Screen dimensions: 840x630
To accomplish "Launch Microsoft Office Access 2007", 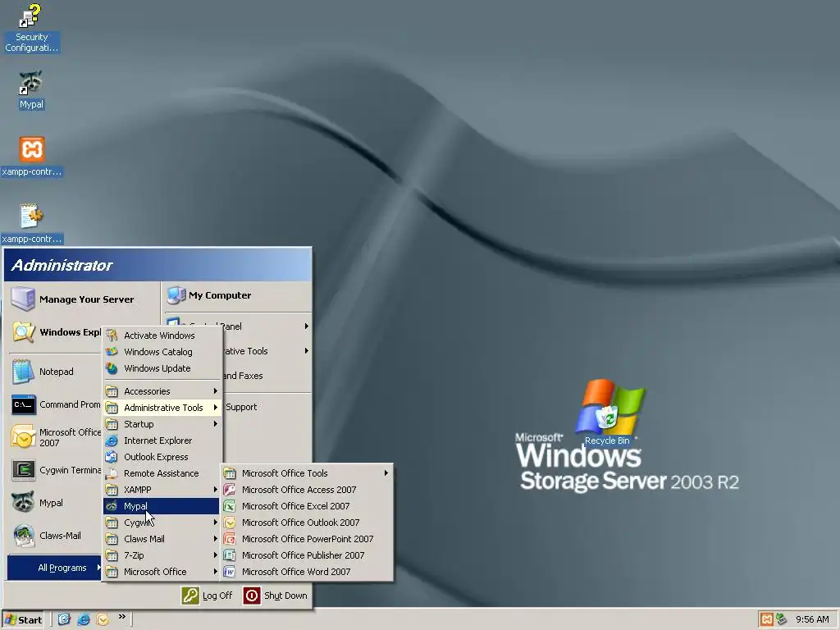I will click(307, 490).
